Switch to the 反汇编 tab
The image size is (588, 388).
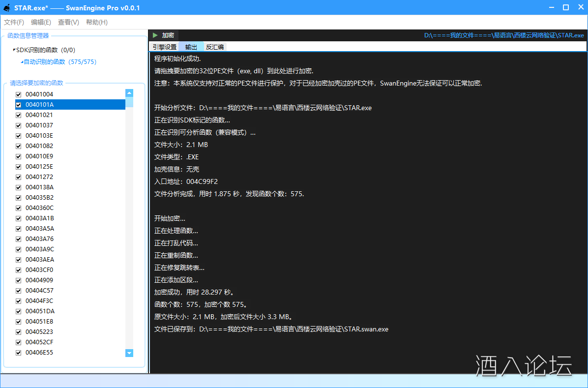point(214,47)
